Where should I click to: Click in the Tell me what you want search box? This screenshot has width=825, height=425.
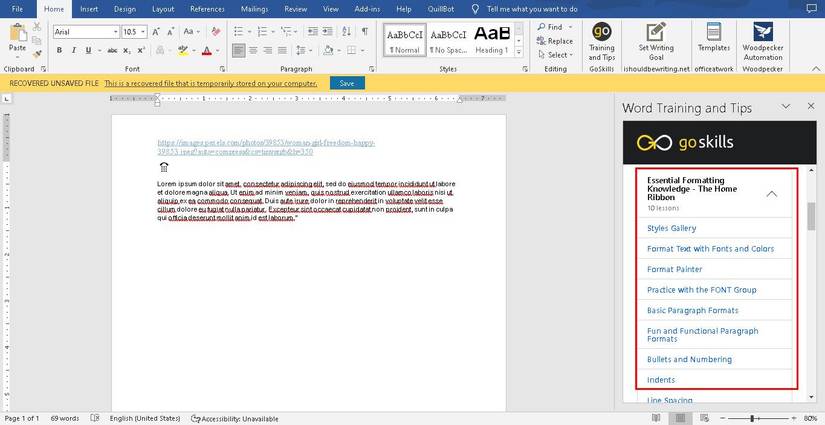pyautogui.click(x=532, y=9)
